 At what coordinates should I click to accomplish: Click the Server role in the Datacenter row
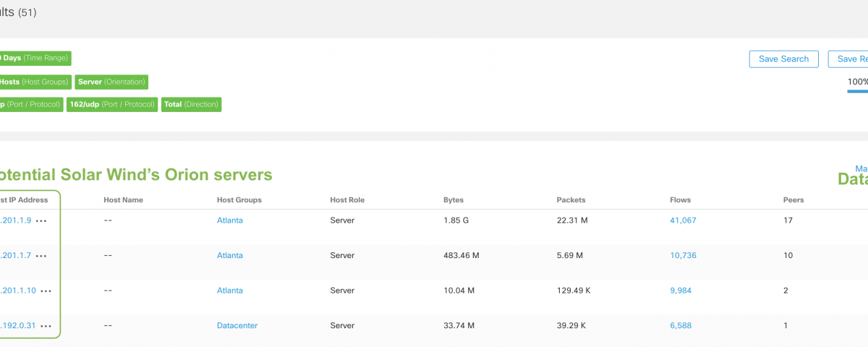click(x=342, y=326)
